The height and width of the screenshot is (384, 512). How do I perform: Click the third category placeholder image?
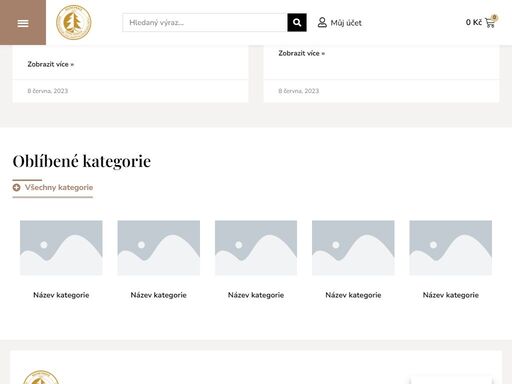(256, 248)
